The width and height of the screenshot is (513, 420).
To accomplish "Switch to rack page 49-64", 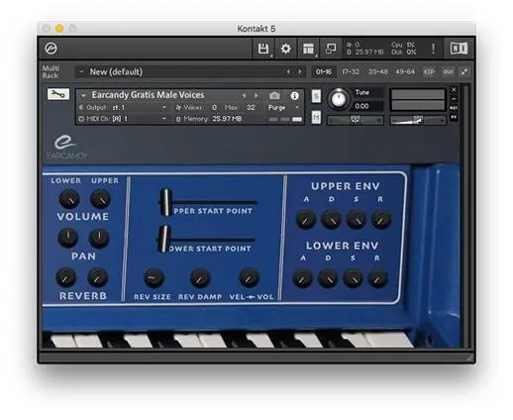I will 405,71.
